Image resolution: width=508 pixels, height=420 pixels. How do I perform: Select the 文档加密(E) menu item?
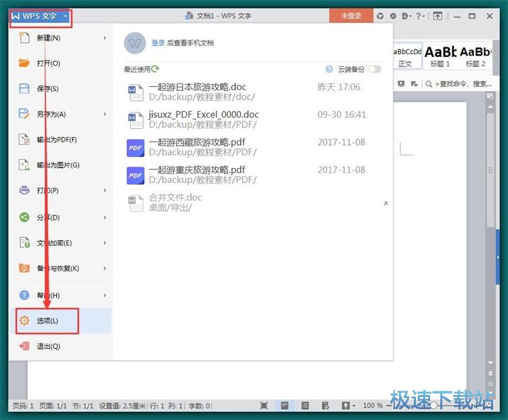[62, 243]
